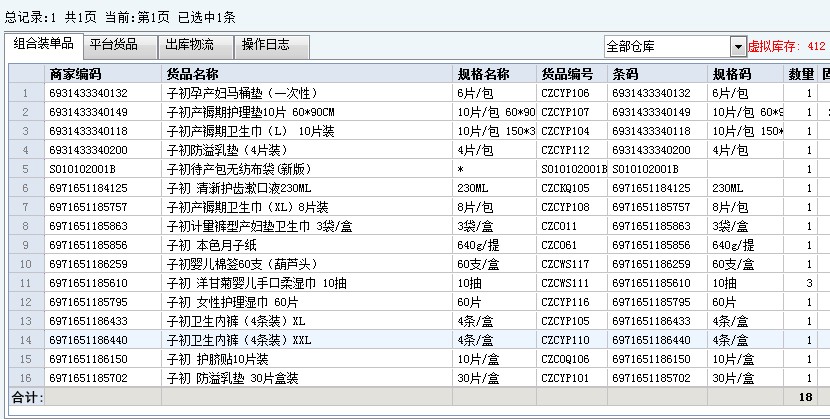Open the 平台货品 tab
Viewport: 830px width, 419px height.
pos(120,47)
